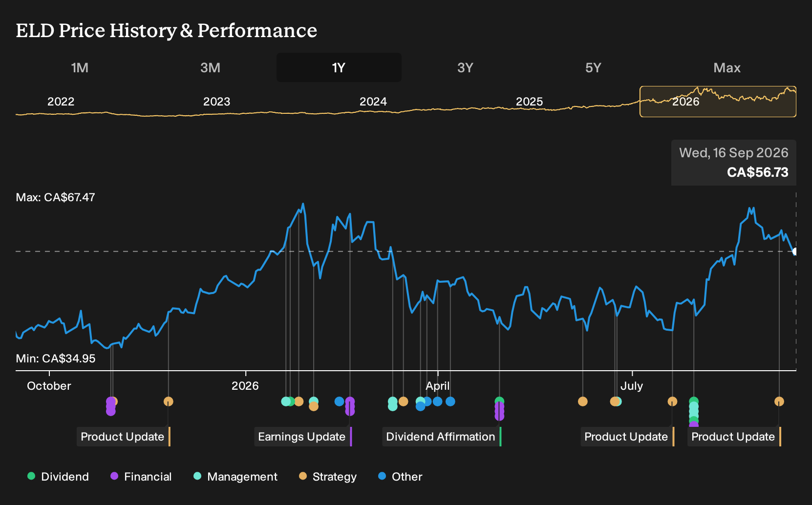Switch to the 3Y time range
The height and width of the screenshot is (505, 812).
(465, 67)
